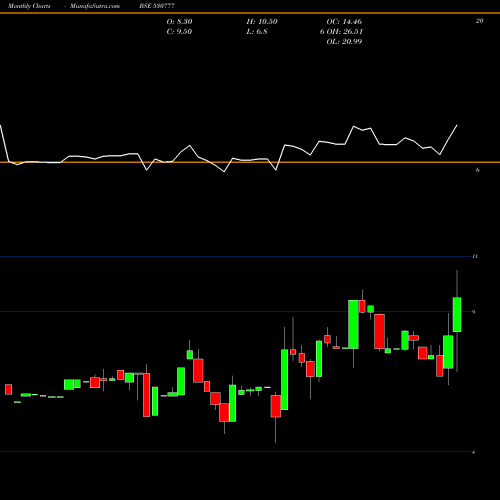Screen dimensions: 500x500
Task: Click the axis label '20' at top right
Action: (479, 21)
